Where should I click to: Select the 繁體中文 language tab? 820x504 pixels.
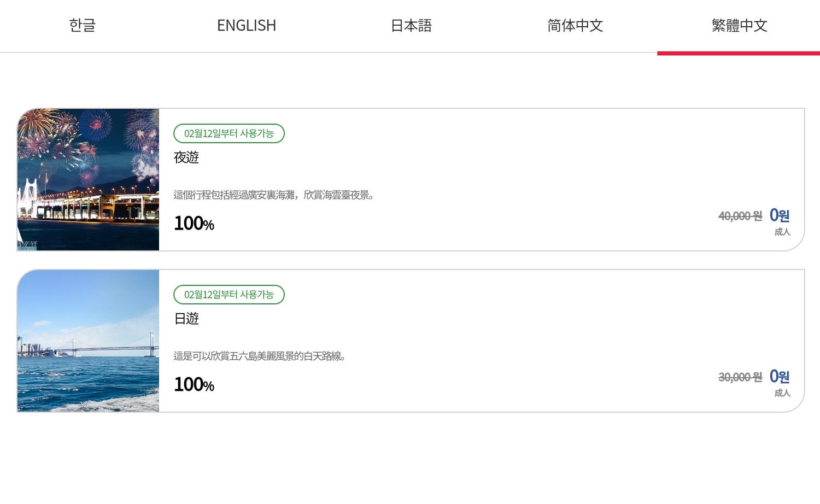click(739, 26)
